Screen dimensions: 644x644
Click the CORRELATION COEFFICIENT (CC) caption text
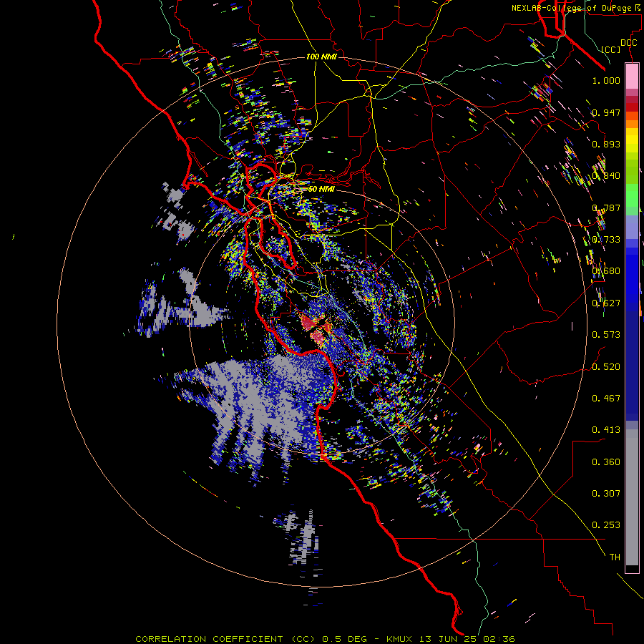click(x=225, y=639)
